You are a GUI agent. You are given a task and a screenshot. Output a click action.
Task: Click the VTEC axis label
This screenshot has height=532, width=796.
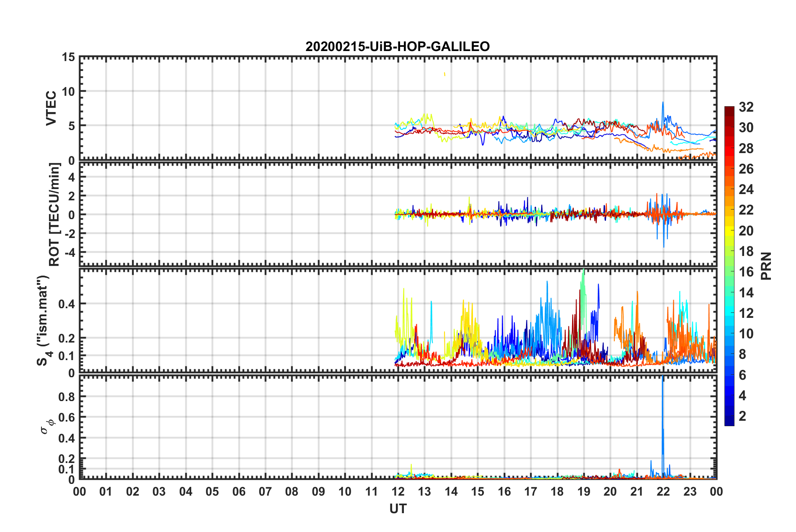point(51,108)
